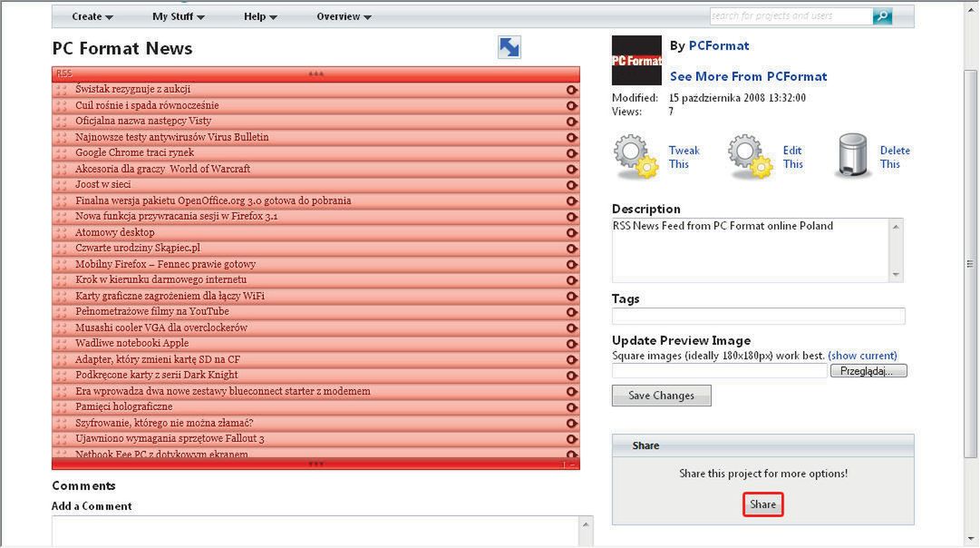The width and height of the screenshot is (980, 548).
Task: Click headline Joost w sieci
Action: tap(103, 184)
